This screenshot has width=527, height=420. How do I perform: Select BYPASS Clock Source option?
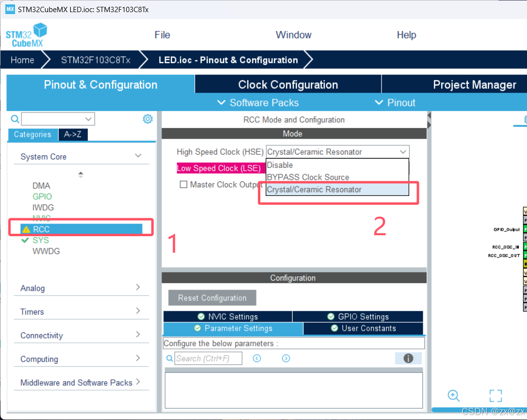click(337, 177)
